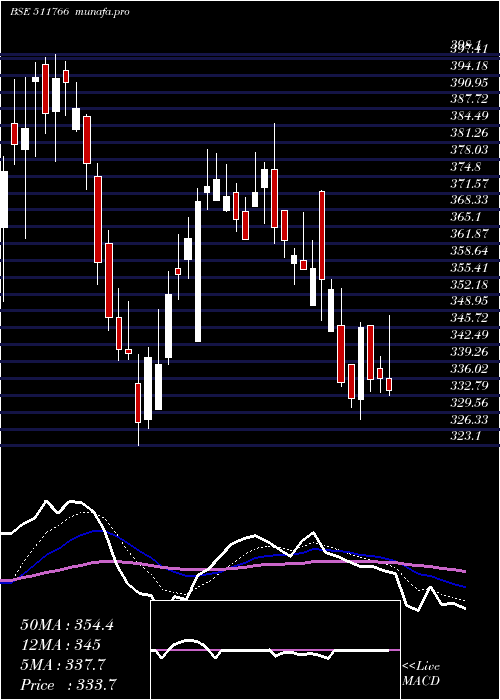Click the 339.26 axis value
Screen dimensions: 500x700
pos(469,351)
